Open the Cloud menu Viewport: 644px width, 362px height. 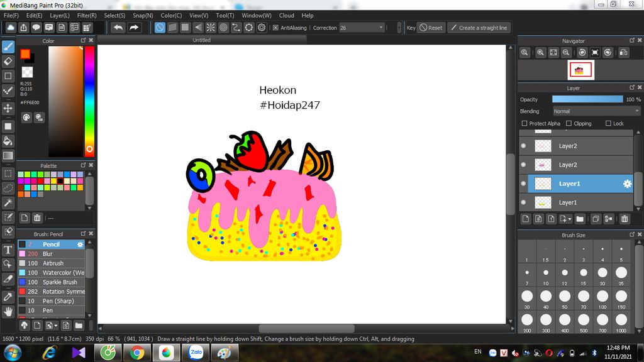(x=286, y=16)
